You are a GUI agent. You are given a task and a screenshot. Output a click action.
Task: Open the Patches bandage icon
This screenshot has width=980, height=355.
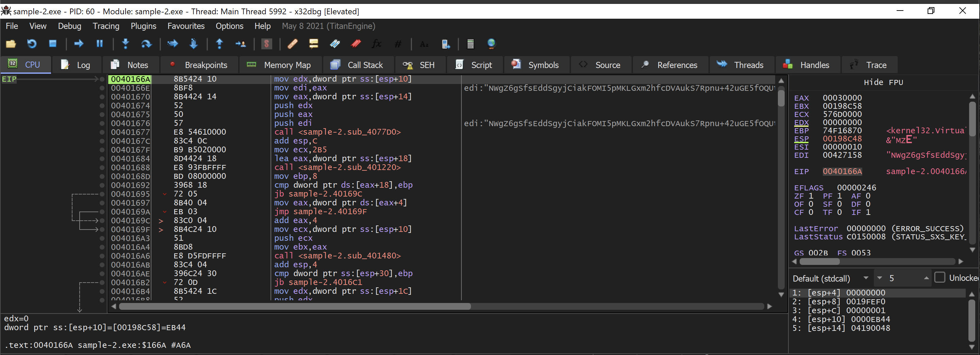point(293,44)
